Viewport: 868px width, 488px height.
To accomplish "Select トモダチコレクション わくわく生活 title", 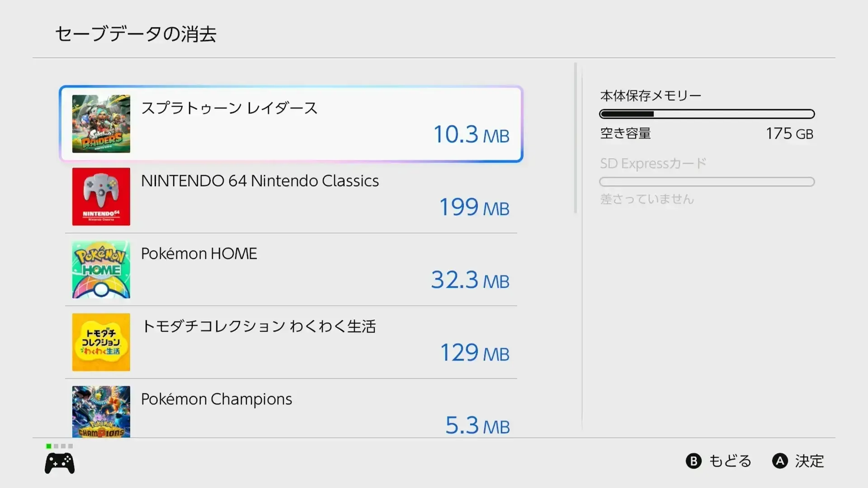I will pyautogui.click(x=259, y=326).
